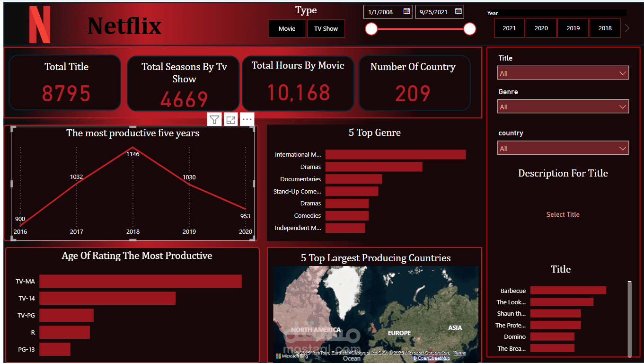Click the filter icon above the line chart
Viewport: 644px width, 363px height.
214,120
